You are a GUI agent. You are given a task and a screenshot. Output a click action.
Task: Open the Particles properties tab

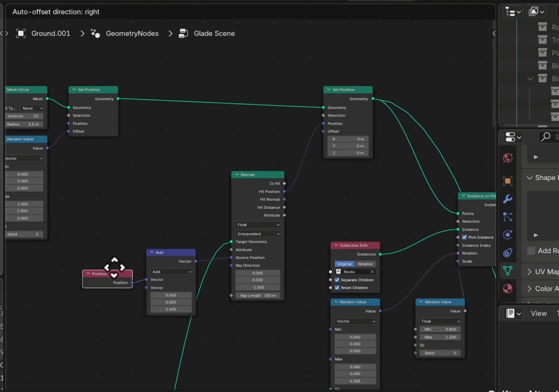click(508, 217)
